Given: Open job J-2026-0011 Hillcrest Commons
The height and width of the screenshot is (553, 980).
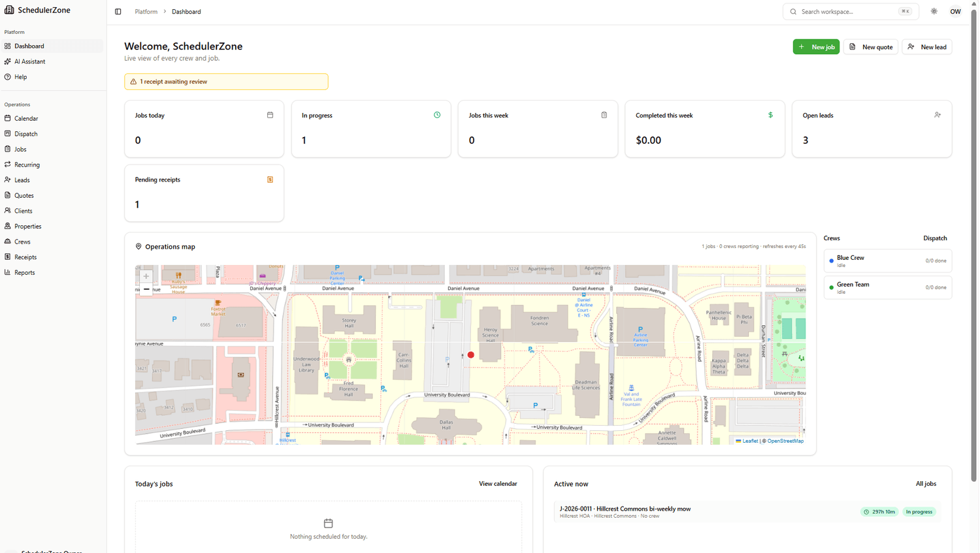Looking at the screenshot, I should pyautogui.click(x=747, y=512).
